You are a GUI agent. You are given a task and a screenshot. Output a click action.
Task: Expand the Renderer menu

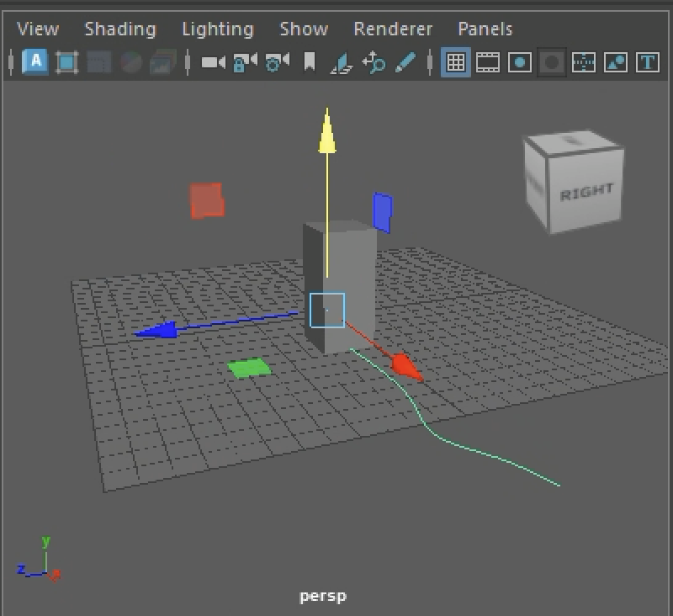click(x=393, y=29)
